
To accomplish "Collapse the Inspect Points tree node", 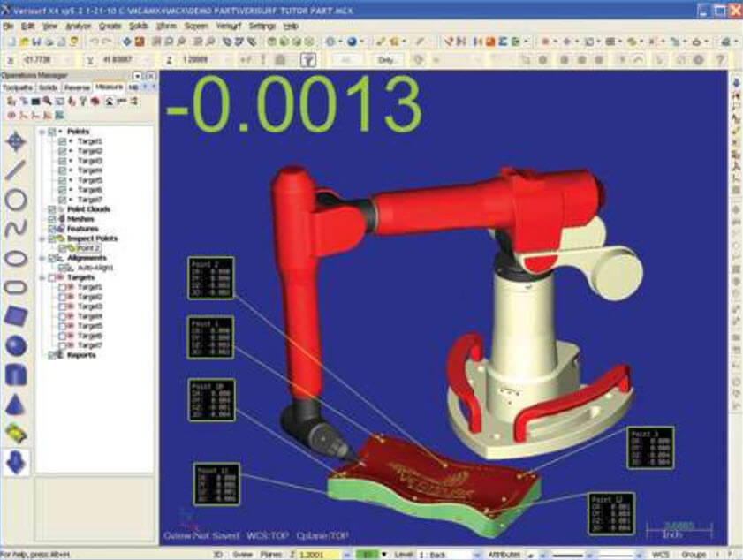I will [x=42, y=238].
